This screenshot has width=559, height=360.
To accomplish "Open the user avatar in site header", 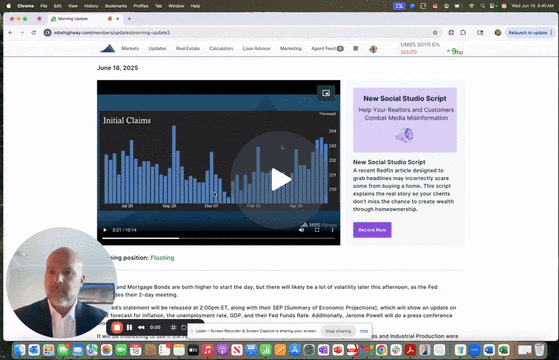I will [373, 49].
